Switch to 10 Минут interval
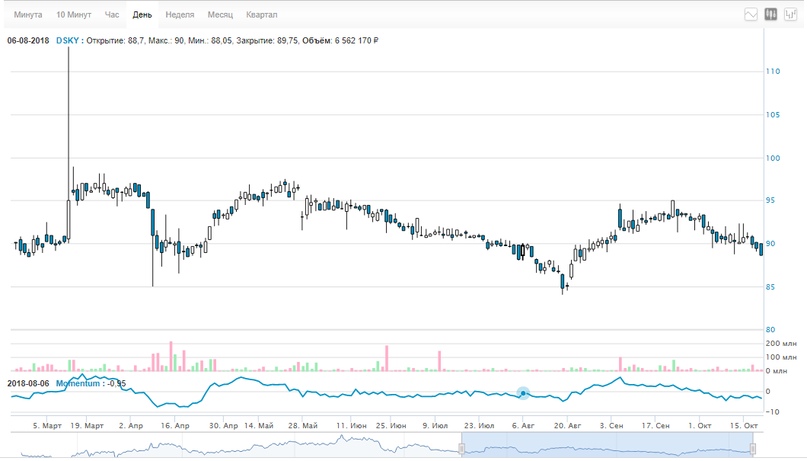This screenshot has width=807, height=461. pos(74,15)
